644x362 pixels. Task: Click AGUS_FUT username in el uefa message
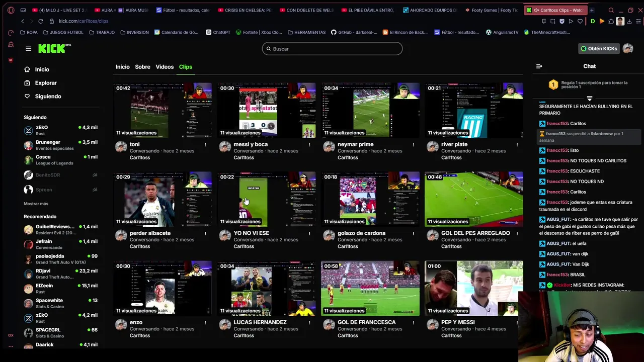point(558,243)
